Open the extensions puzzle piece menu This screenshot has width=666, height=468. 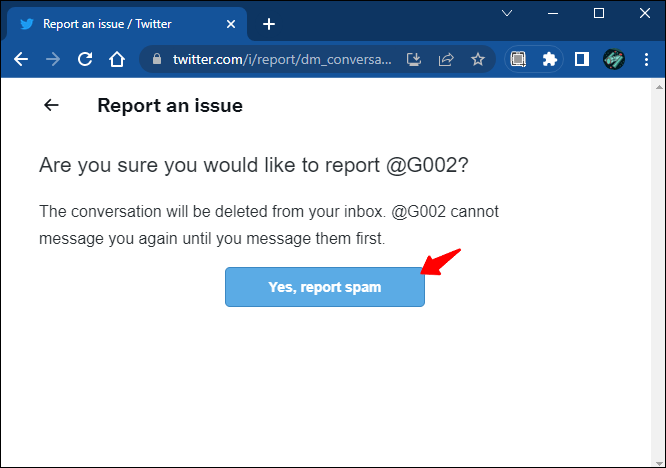(549, 59)
